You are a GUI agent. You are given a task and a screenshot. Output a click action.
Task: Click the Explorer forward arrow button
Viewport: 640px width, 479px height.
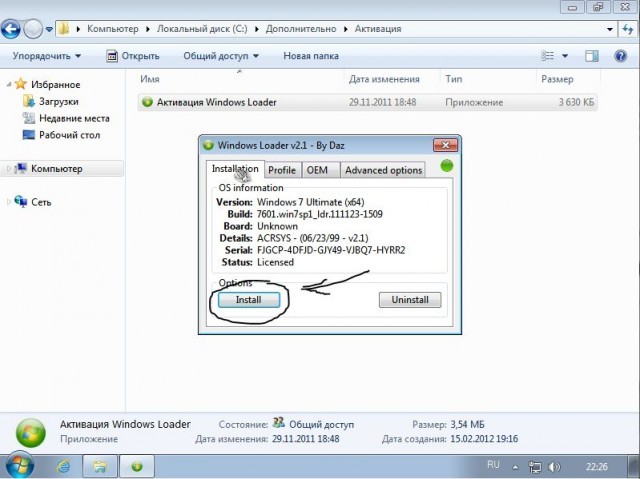[x=33, y=29]
